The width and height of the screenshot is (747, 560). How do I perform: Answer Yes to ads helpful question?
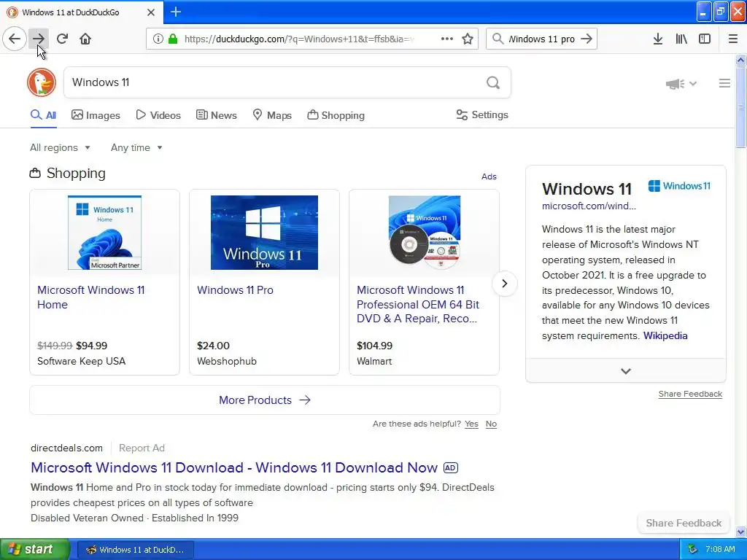(472, 424)
